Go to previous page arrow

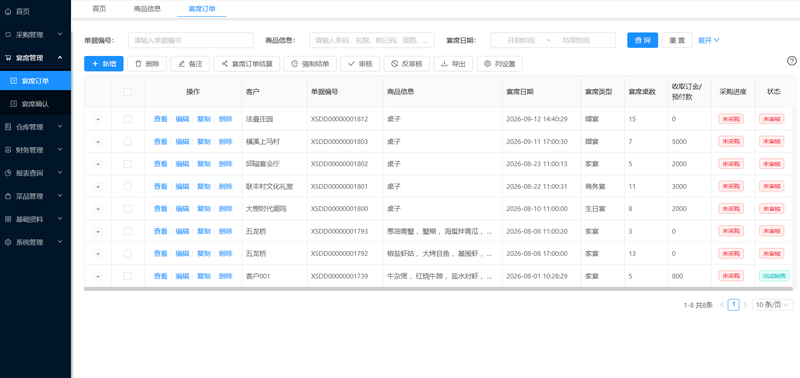[x=722, y=305]
